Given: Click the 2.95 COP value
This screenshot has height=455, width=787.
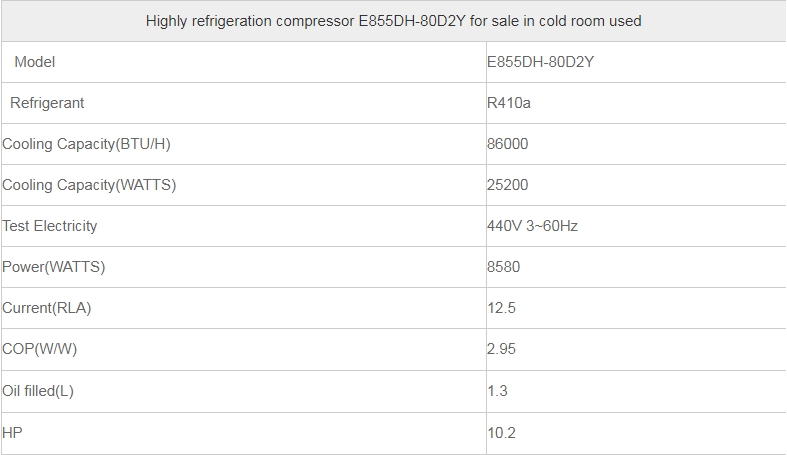Looking at the screenshot, I should (x=501, y=349).
